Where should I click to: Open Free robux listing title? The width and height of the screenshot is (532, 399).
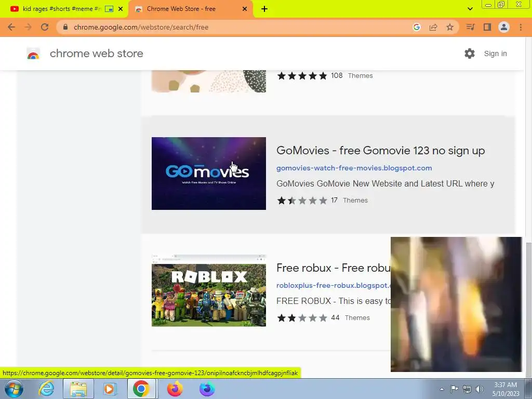coord(334,268)
